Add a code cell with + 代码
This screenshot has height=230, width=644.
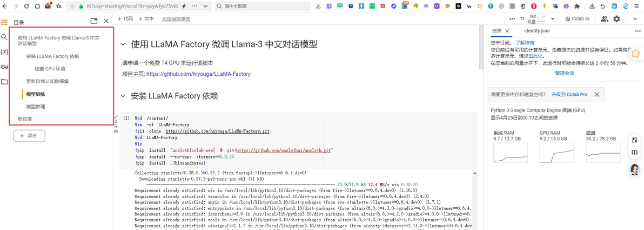click(125, 19)
